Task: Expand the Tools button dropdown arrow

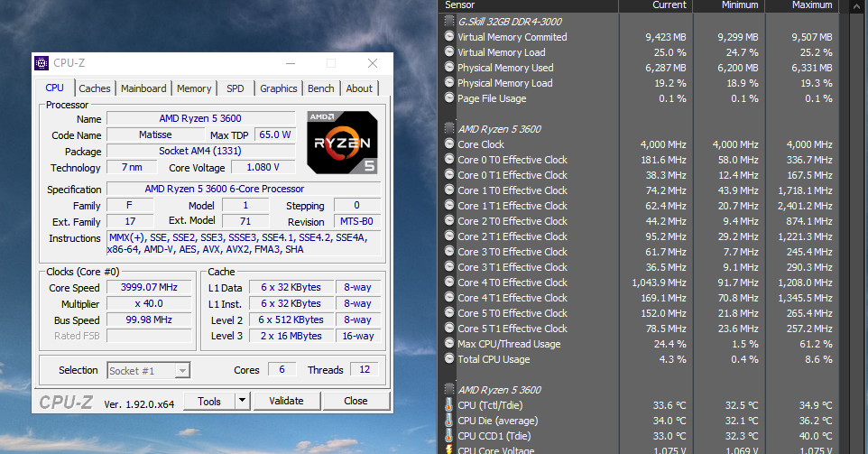Action: pos(243,401)
